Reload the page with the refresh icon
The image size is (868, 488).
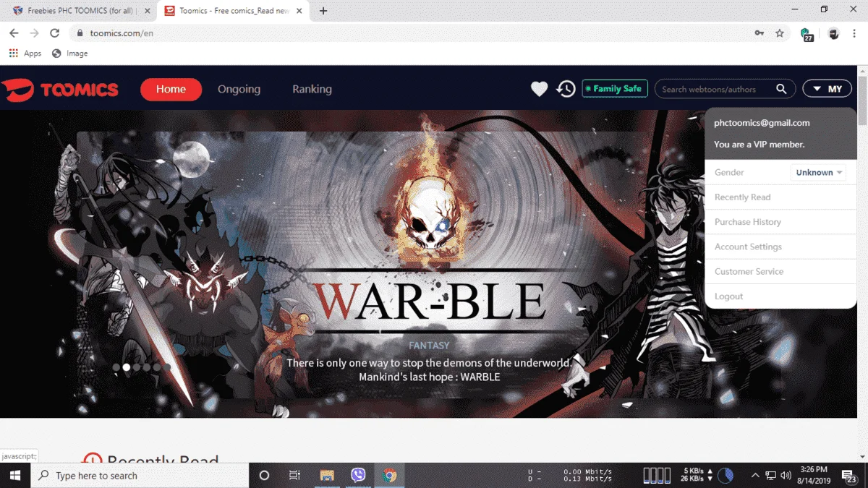[54, 33]
